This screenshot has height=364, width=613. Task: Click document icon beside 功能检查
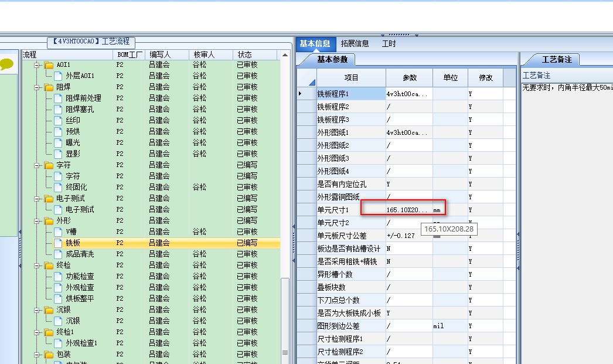click(58, 277)
